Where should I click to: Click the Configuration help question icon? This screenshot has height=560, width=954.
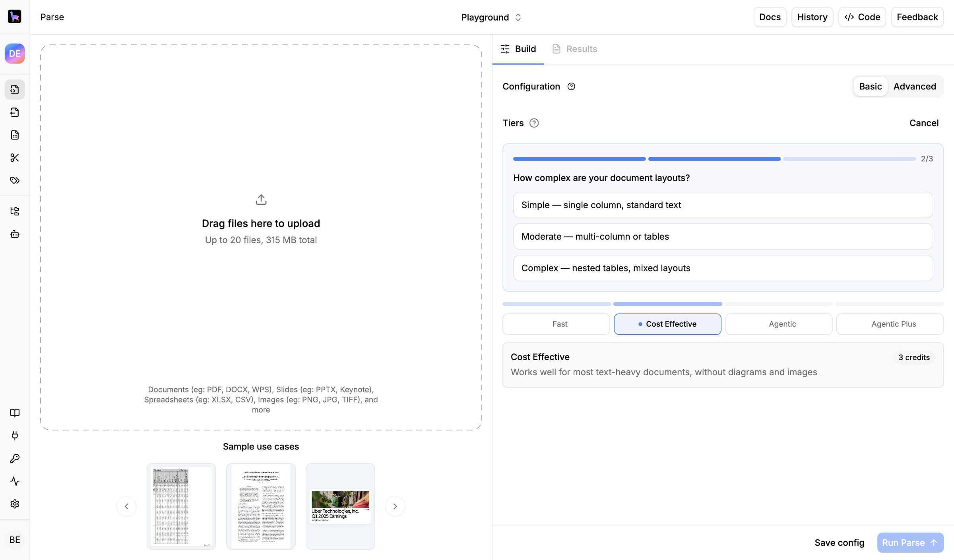coord(571,87)
